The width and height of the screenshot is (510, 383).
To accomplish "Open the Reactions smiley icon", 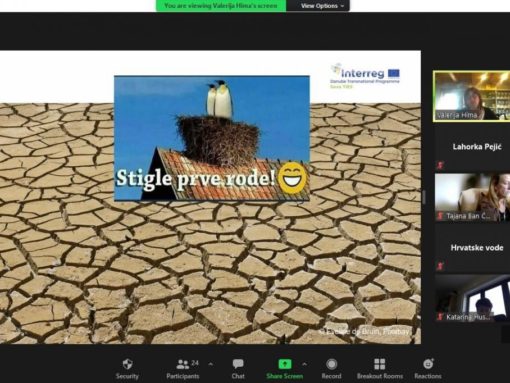I will pos(428,364).
